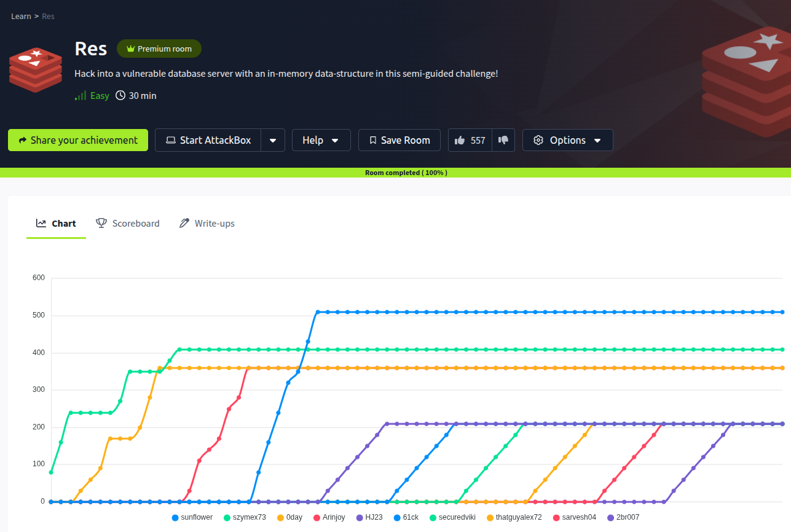Click the Start AttackBox laptop button
The height and width of the screenshot is (532, 791).
click(x=208, y=140)
